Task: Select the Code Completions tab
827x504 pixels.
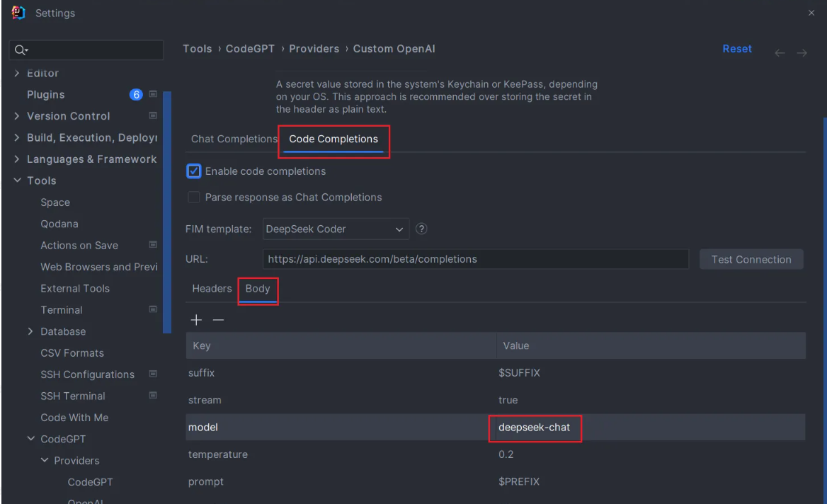Action: (x=333, y=139)
